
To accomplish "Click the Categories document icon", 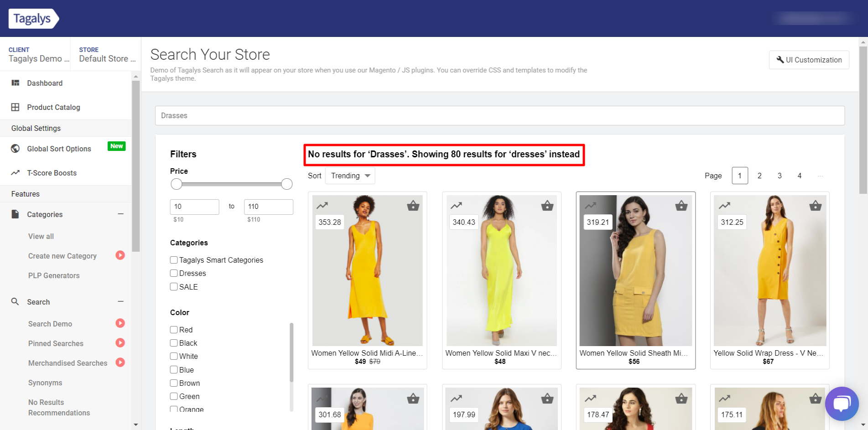I will click(16, 214).
